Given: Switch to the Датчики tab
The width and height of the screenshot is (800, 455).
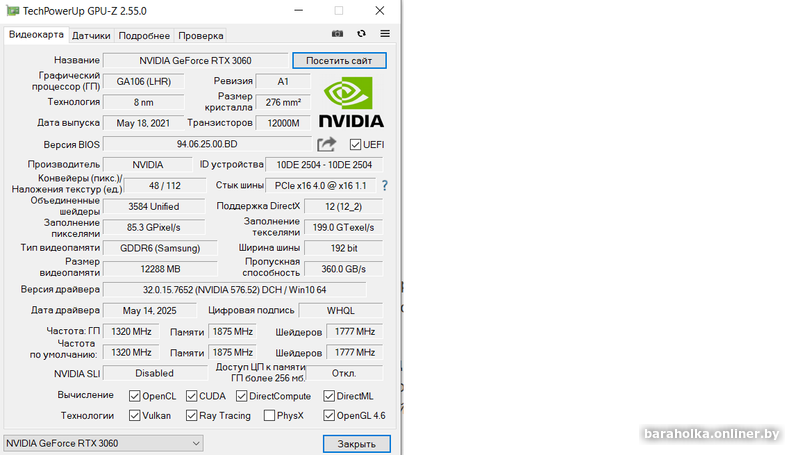Looking at the screenshot, I should coord(91,36).
